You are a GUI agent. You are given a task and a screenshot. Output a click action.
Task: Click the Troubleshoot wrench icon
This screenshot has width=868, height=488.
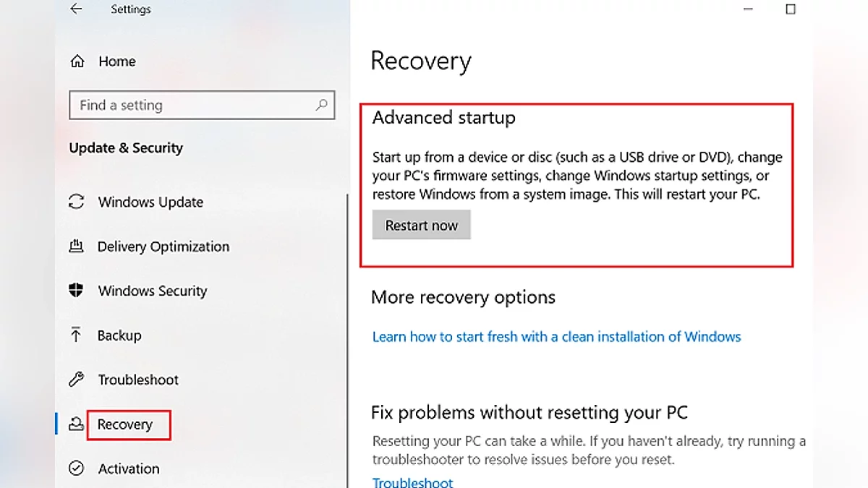click(76, 380)
